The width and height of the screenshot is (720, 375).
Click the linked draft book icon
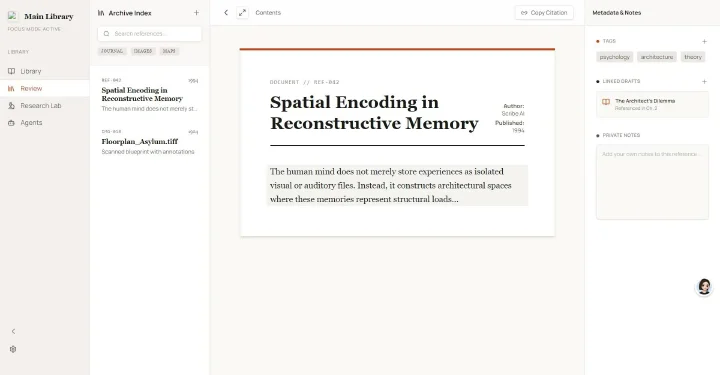coord(606,102)
